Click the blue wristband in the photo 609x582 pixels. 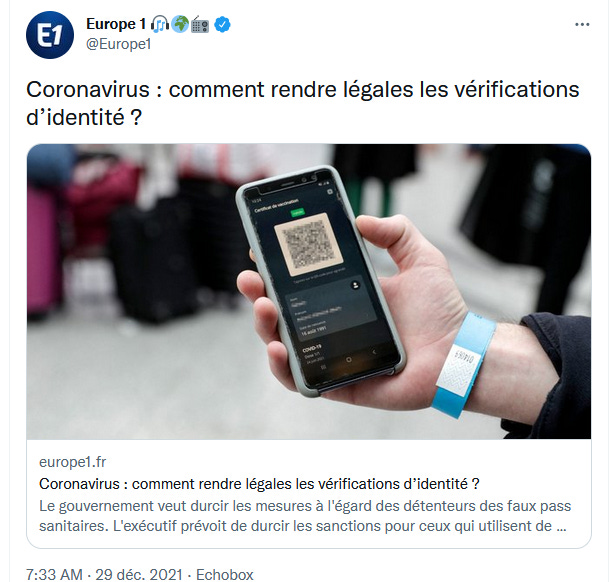(x=463, y=365)
